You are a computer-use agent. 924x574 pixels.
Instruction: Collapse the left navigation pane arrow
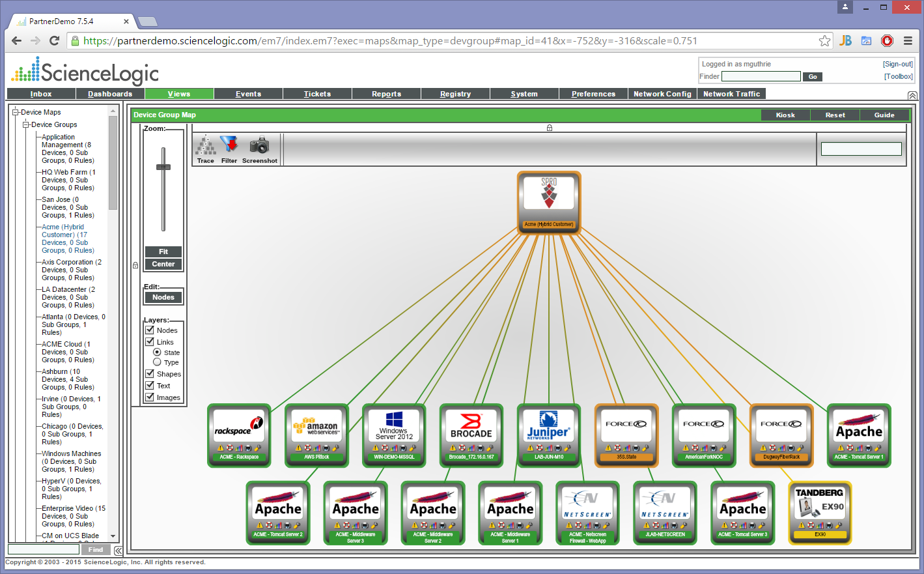pos(119,551)
